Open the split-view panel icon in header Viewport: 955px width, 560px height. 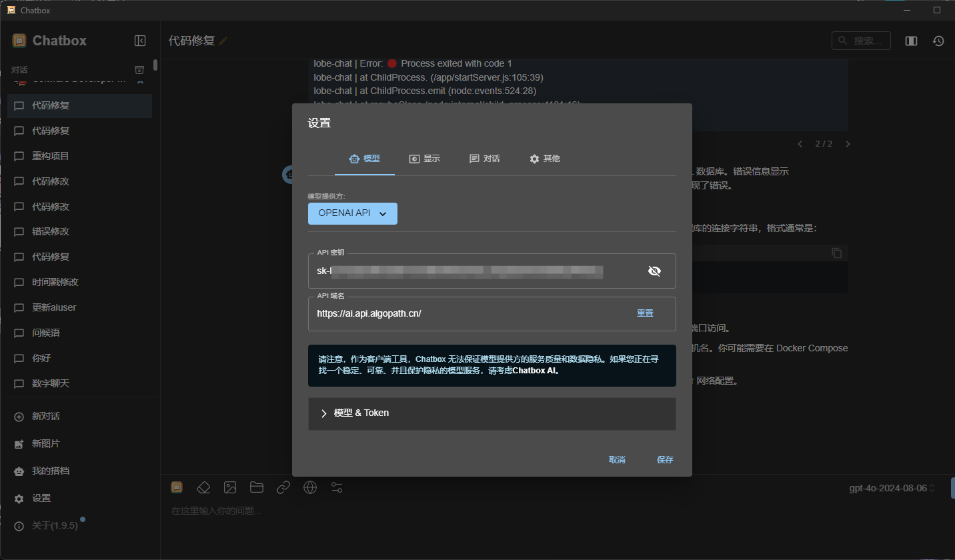(911, 41)
